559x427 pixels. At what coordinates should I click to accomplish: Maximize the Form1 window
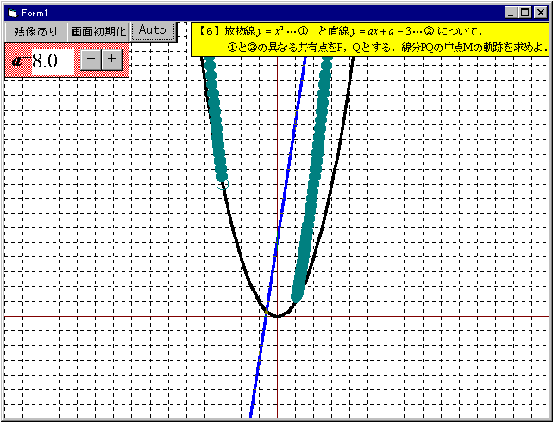[525, 13]
